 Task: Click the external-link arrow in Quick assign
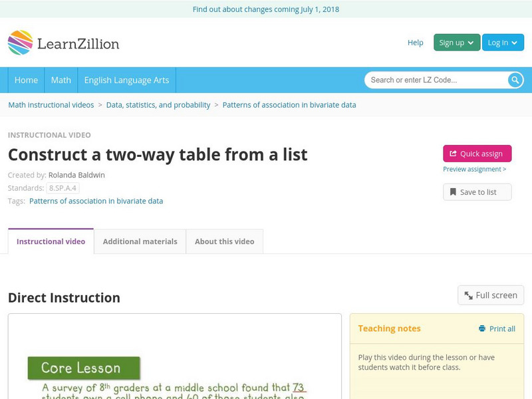452,153
